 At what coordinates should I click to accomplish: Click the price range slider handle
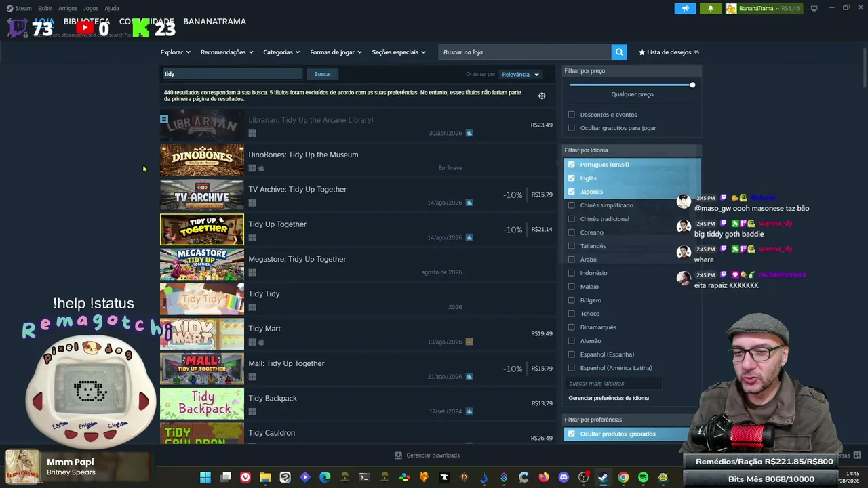[692, 85]
